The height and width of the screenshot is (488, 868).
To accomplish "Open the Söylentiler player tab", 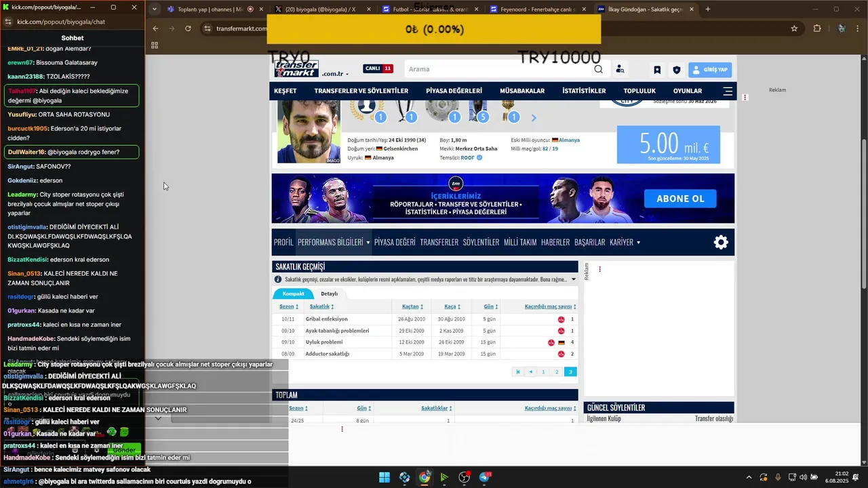I will click(481, 242).
